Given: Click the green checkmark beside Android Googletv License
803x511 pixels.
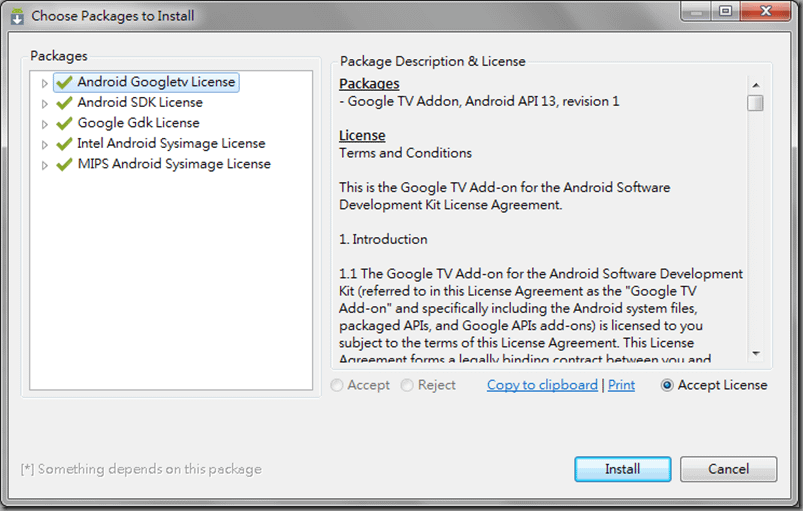Looking at the screenshot, I should tap(65, 82).
